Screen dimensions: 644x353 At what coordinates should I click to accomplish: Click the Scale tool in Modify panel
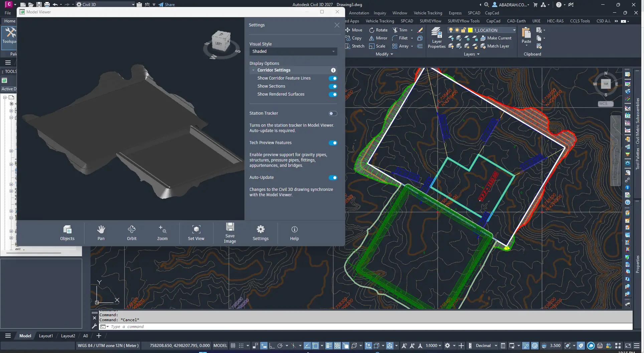[377, 46]
